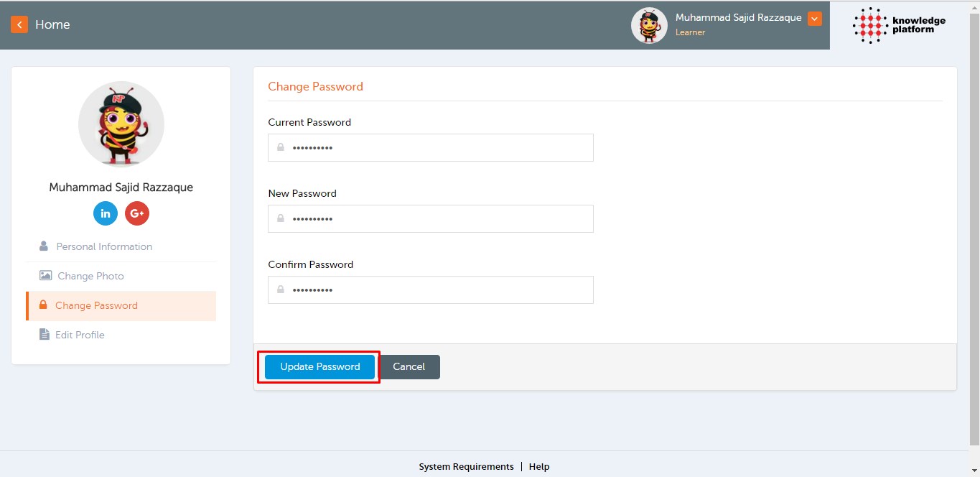The width and height of the screenshot is (980, 477).
Task: Click the large bee profile picture in sidebar
Action: pos(121,124)
